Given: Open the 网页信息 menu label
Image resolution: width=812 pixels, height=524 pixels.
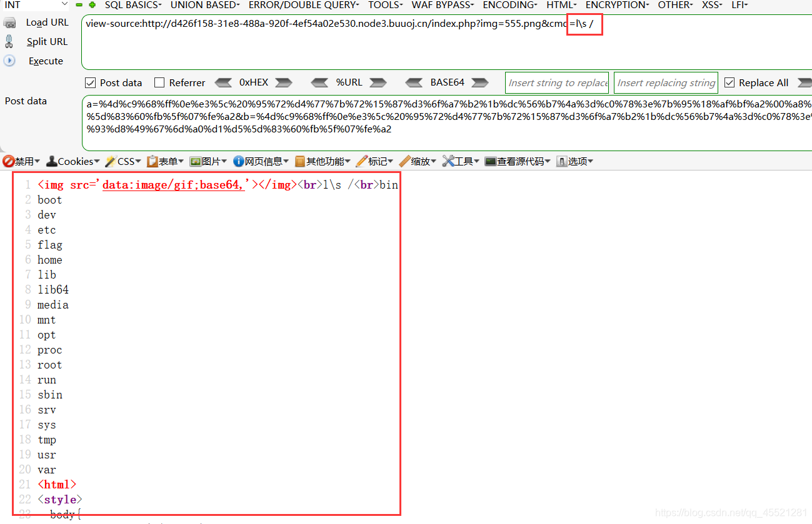Looking at the screenshot, I should click(267, 161).
